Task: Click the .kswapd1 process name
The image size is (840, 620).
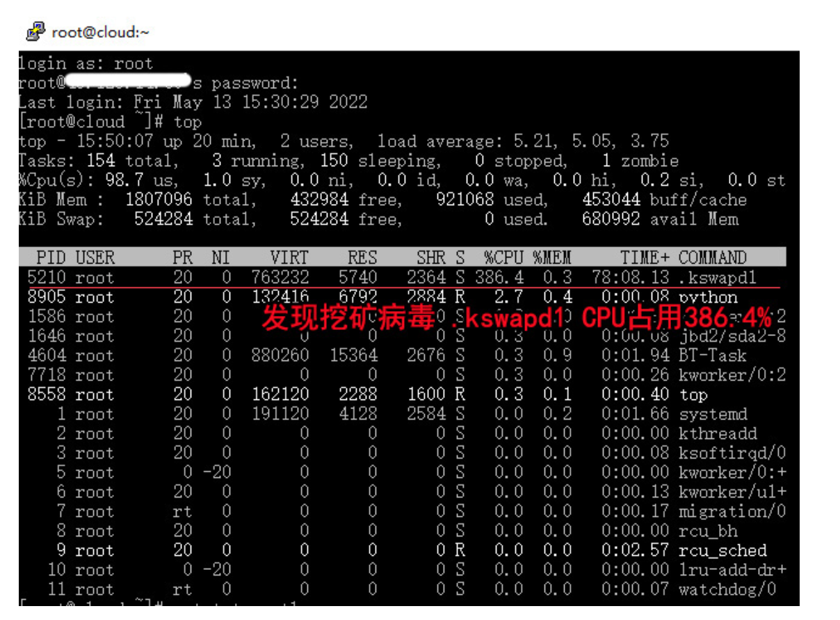Action: (717, 278)
